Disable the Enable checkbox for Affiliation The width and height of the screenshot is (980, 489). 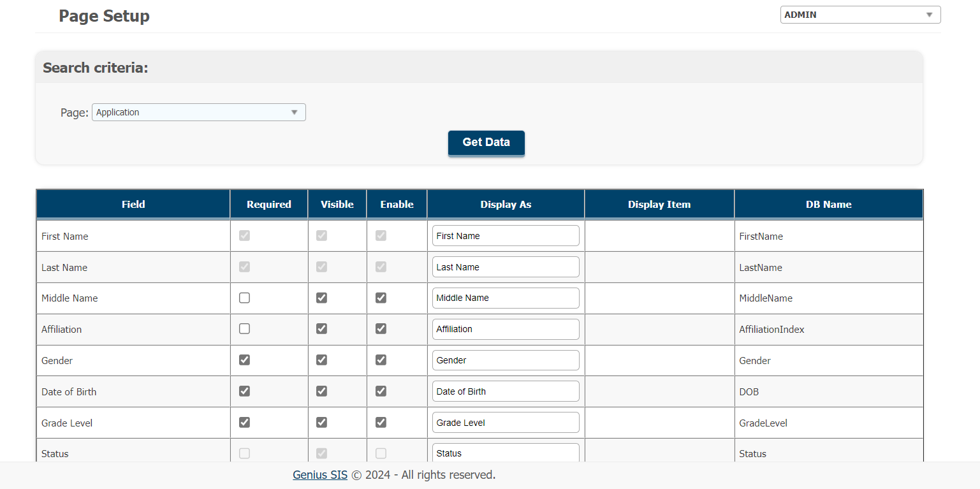pyautogui.click(x=381, y=328)
